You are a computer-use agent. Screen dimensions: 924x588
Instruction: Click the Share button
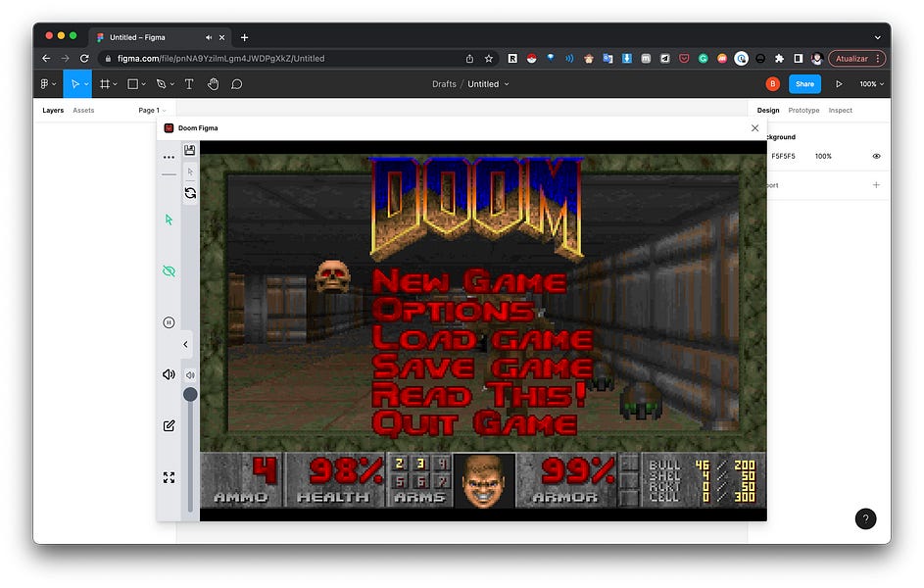tap(804, 83)
